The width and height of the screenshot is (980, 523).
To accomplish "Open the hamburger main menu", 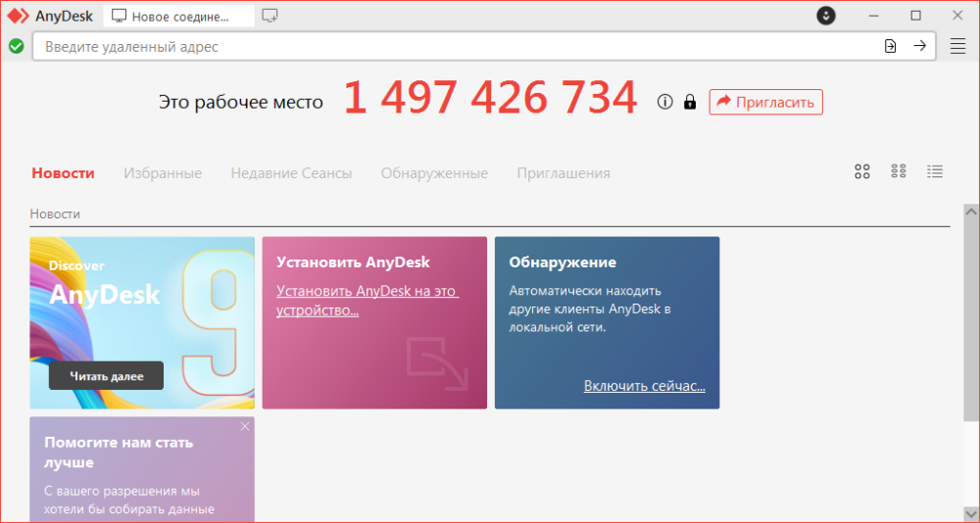I will [x=957, y=46].
